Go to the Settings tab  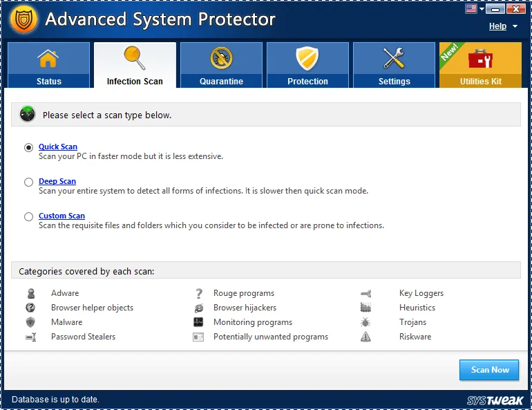click(394, 65)
